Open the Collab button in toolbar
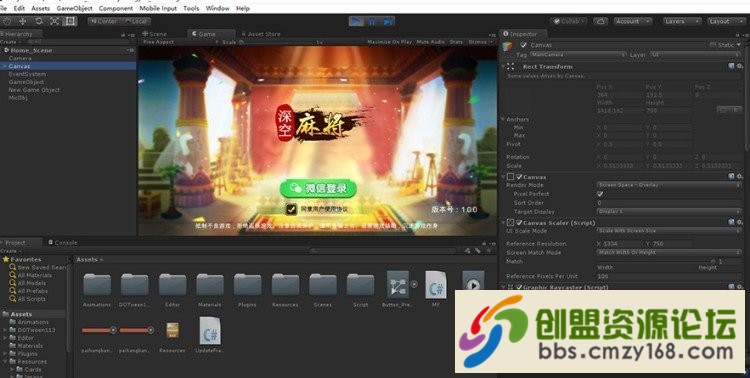 click(x=568, y=21)
